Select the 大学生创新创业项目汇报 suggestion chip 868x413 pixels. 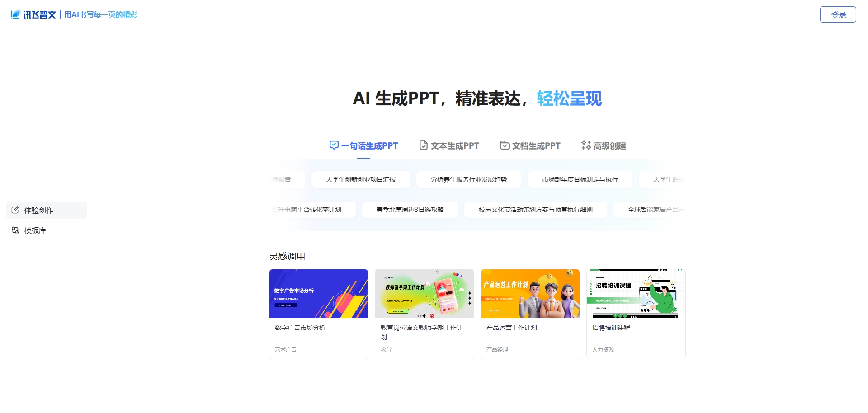(x=360, y=179)
